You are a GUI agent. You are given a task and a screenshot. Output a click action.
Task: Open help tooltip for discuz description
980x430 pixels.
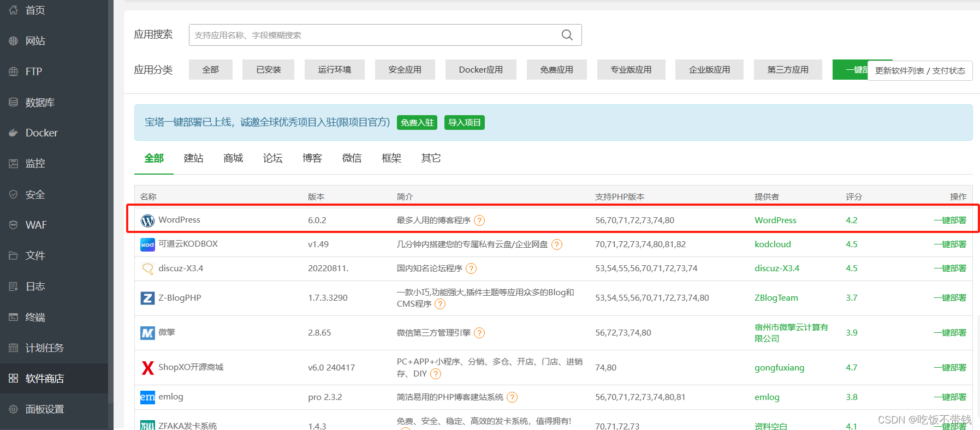(471, 268)
